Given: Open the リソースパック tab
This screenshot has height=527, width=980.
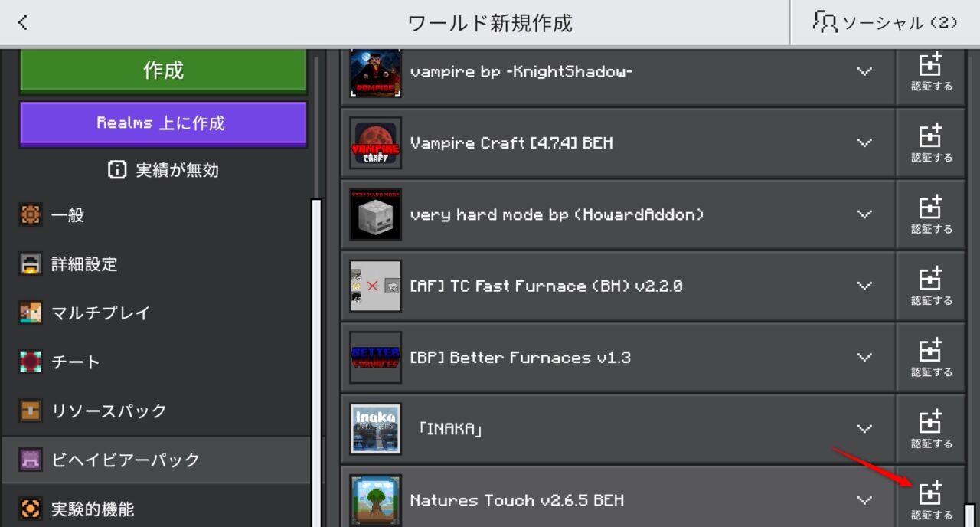Looking at the screenshot, I should (x=155, y=411).
